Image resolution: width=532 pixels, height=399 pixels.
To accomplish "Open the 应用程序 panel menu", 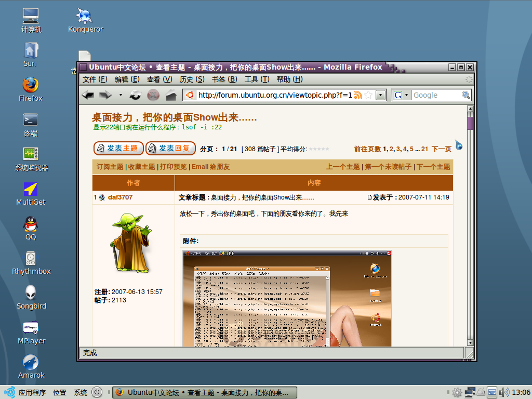I will pyautogui.click(x=32, y=393).
